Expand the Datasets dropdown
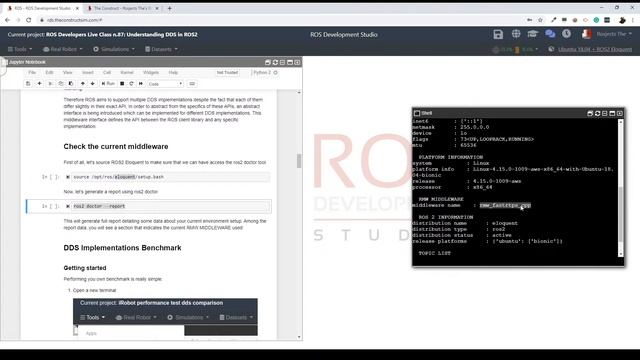Image resolution: width=640 pixels, height=360 pixels. click(161, 49)
